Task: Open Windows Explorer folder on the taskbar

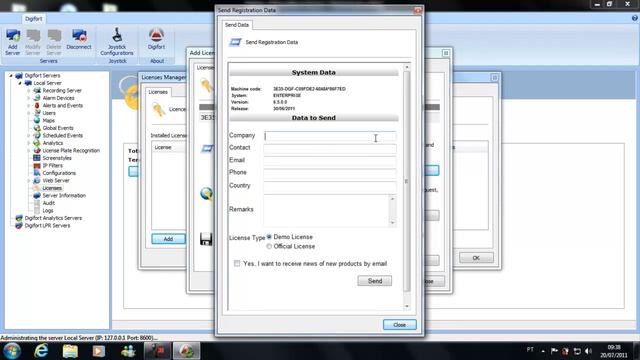Action: tap(70, 351)
